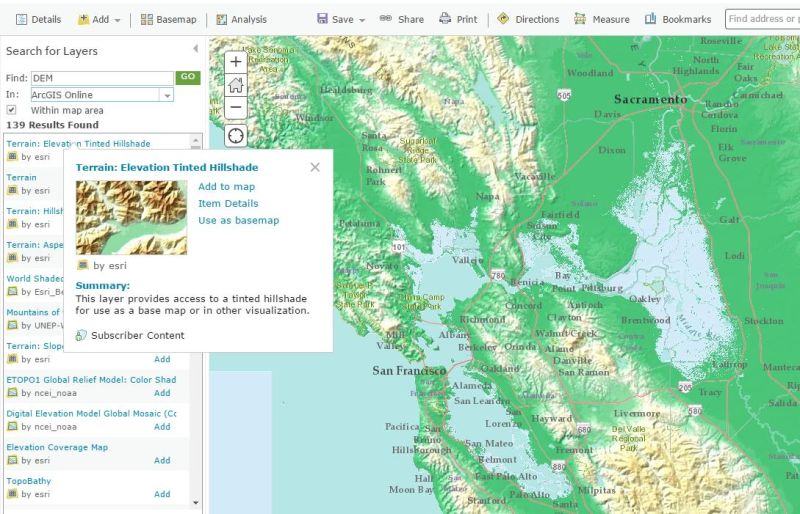Open the Analysis tools
800x514 pixels.
click(x=242, y=19)
